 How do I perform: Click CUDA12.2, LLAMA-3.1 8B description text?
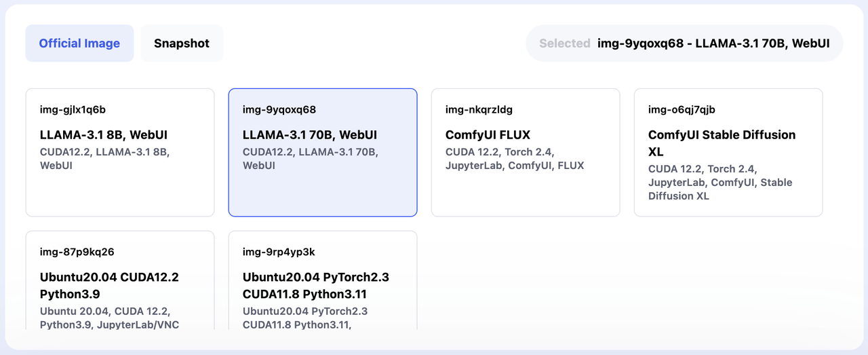pyautogui.click(x=104, y=159)
